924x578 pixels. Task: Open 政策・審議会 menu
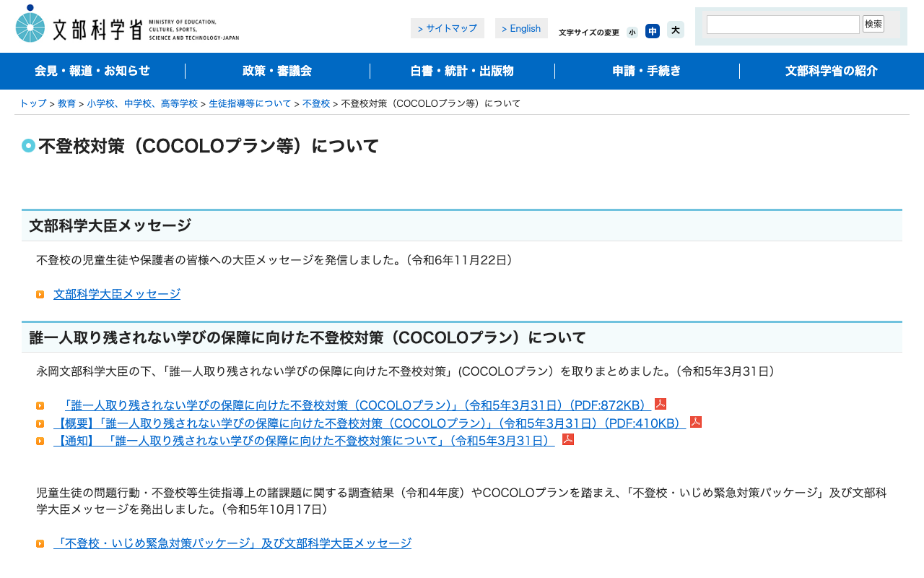[277, 71]
